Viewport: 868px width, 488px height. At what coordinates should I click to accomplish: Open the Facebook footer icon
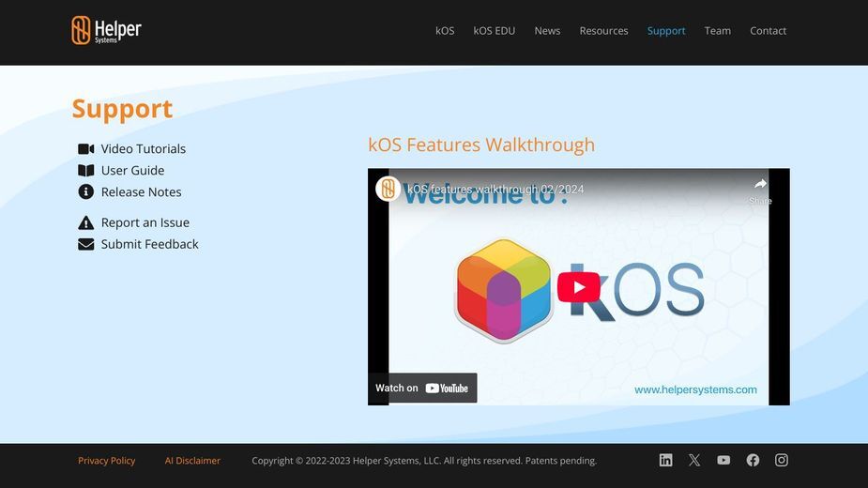coord(753,460)
